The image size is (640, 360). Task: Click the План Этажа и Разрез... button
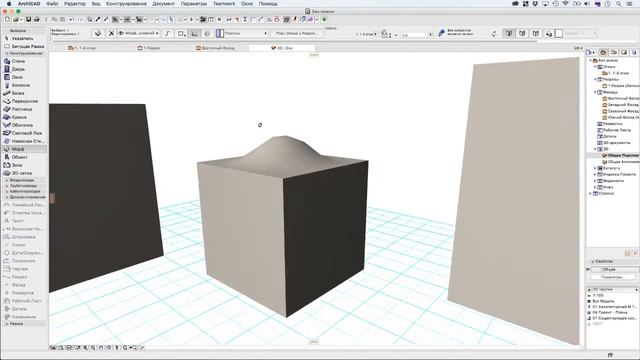pyautogui.click(x=297, y=33)
